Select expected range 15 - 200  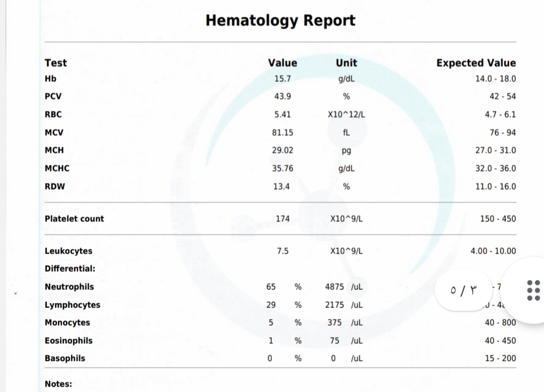pos(500,358)
